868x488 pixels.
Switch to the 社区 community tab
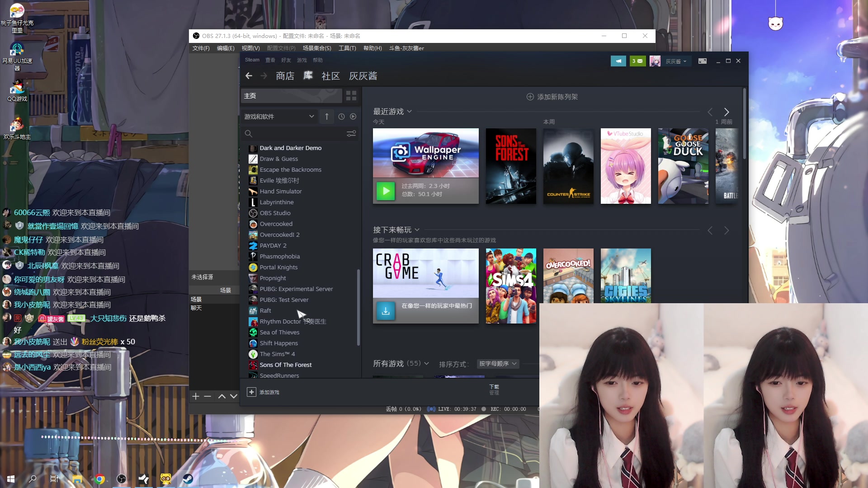[330, 76]
